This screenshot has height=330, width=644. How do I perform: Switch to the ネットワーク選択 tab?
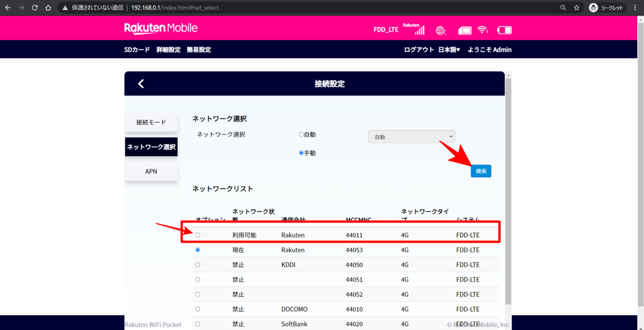151,147
